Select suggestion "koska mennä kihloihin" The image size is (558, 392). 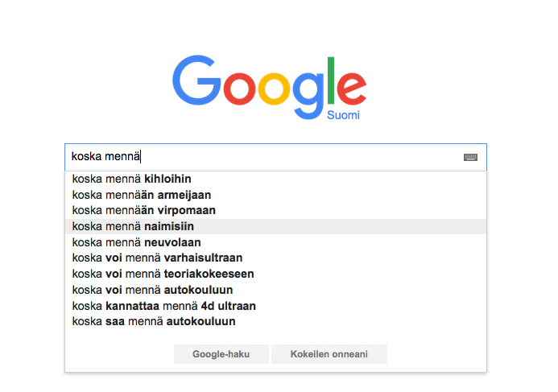tap(275, 179)
